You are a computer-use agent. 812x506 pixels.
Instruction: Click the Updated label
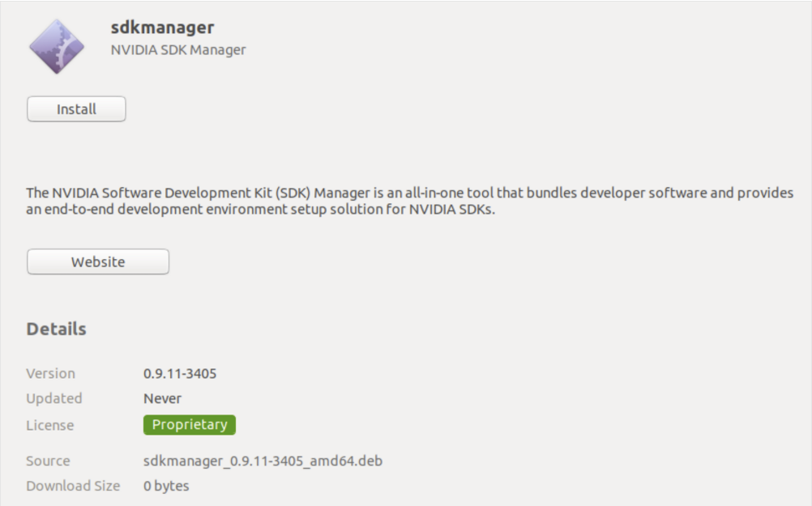pyautogui.click(x=54, y=398)
